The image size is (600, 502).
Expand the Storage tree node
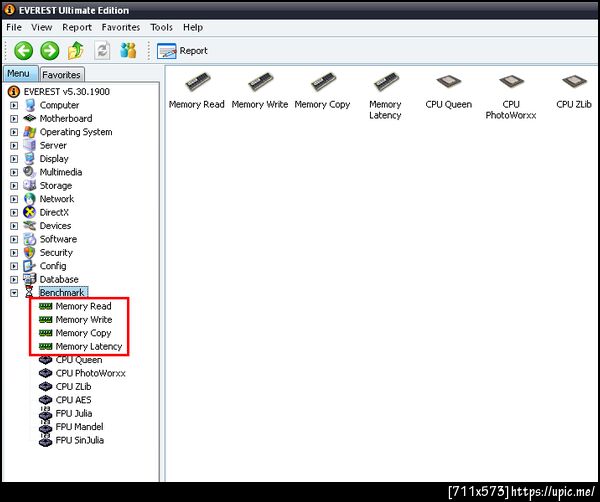[14, 186]
